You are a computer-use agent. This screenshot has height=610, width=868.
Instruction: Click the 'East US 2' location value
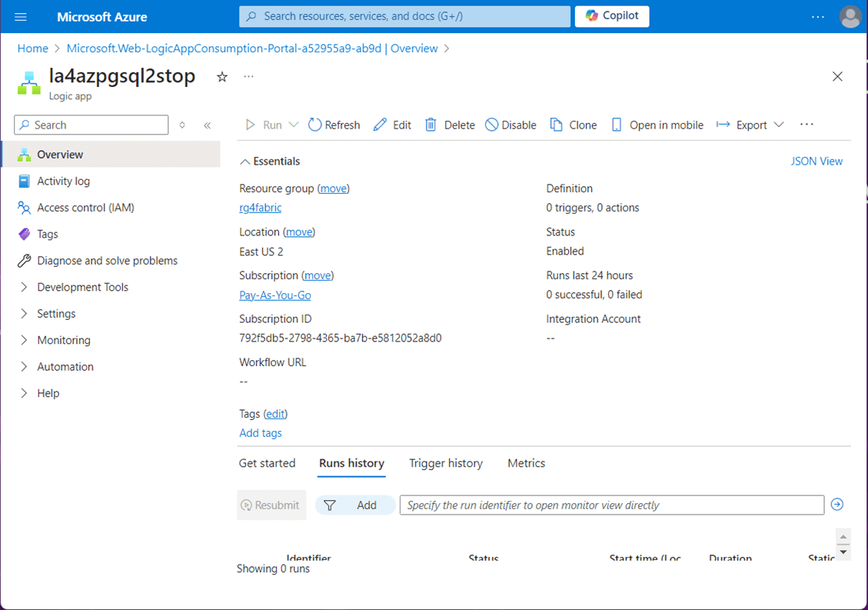pos(261,252)
